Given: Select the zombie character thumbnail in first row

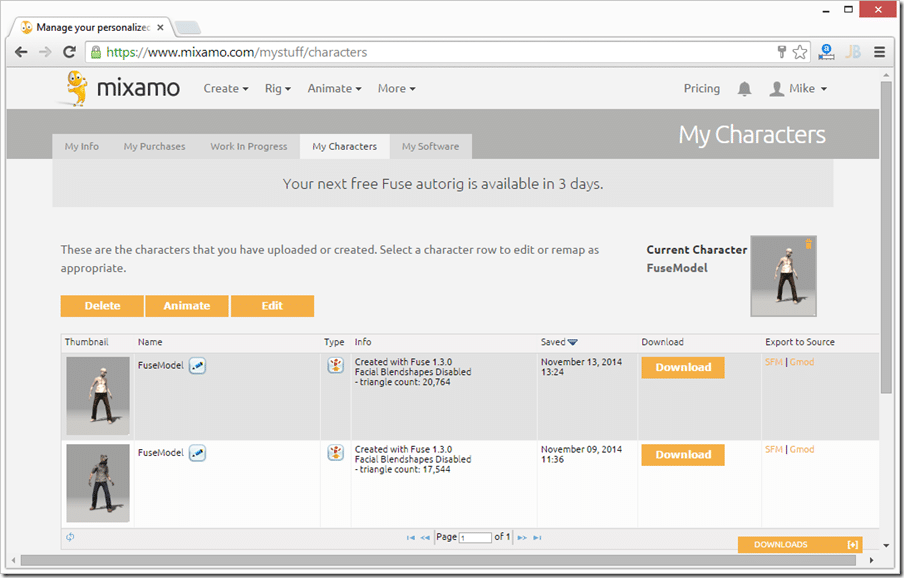Looking at the screenshot, I should [x=98, y=396].
